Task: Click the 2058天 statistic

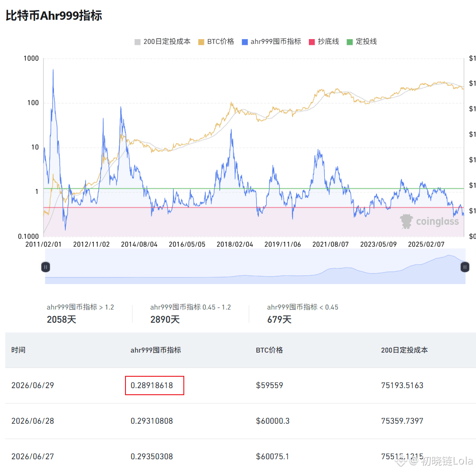Action: click(61, 320)
